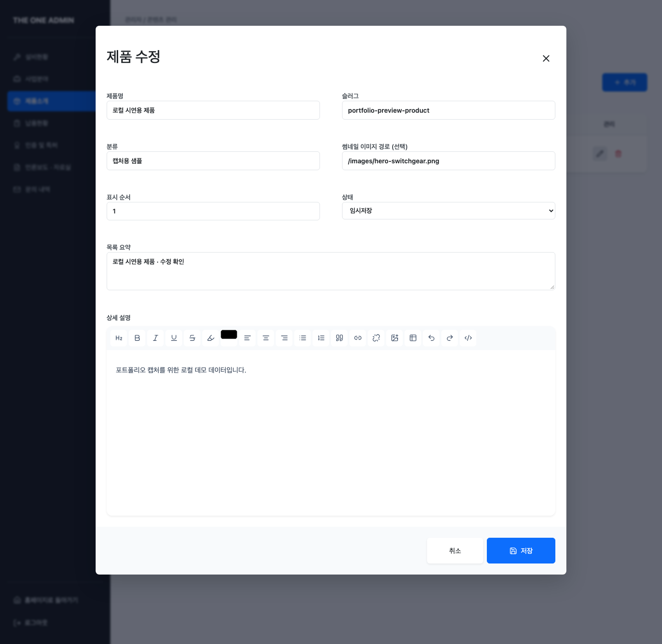Select the highlighter tool in editor
This screenshot has height=644, width=662.
(x=211, y=338)
